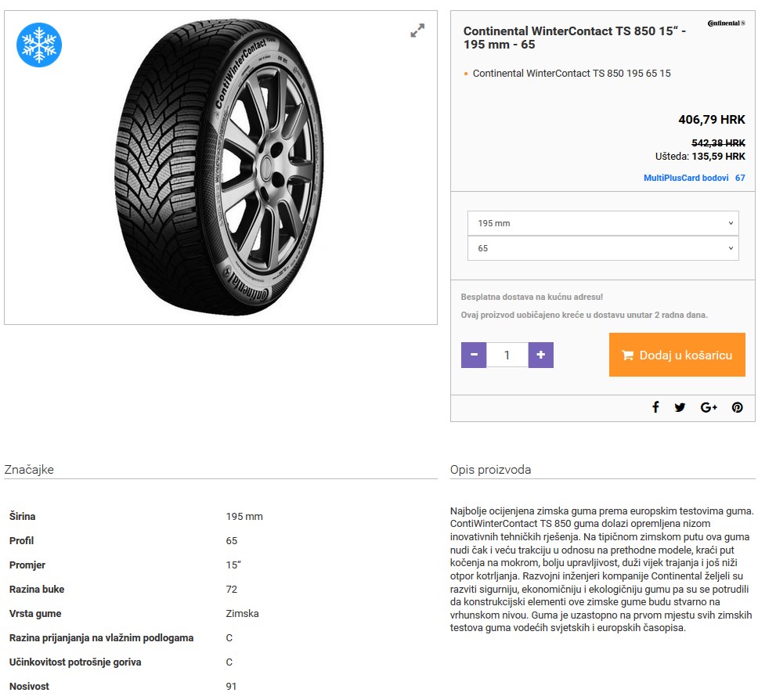The height and width of the screenshot is (700, 776).
Task: Click the Continental brand logo
Action: pyautogui.click(x=726, y=23)
